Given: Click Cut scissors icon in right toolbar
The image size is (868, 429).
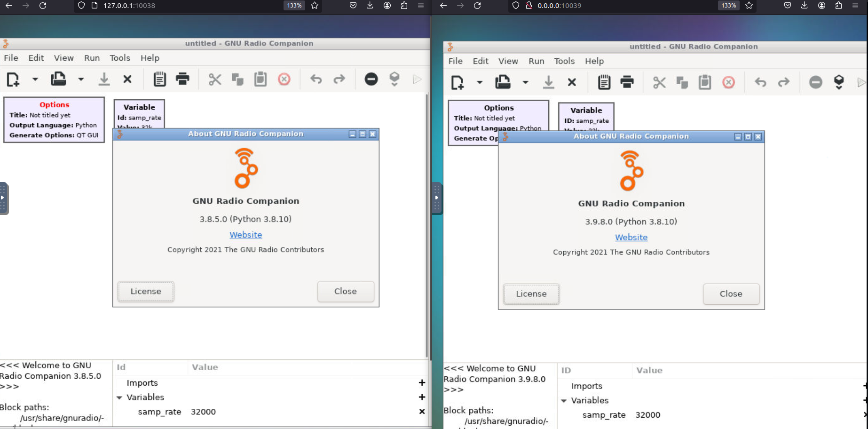Looking at the screenshot, I should pyautogui.click(x=659, y=82).
